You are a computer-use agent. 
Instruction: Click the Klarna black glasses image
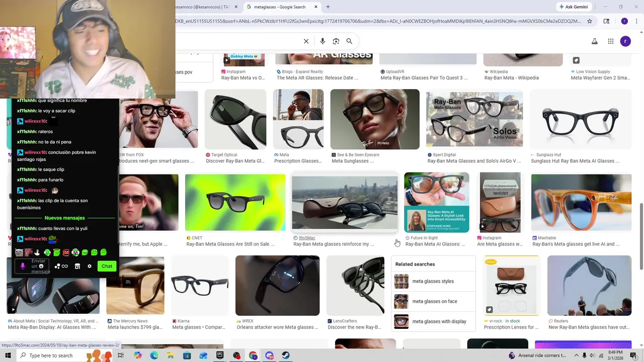click(x=200, y=286)
